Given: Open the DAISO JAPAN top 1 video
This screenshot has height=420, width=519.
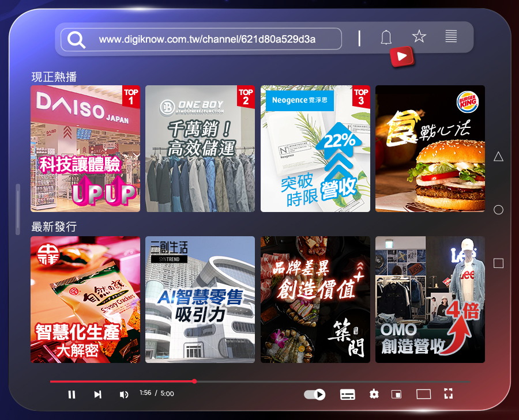Looking at the screenshot, I should (x=85, y=149).
